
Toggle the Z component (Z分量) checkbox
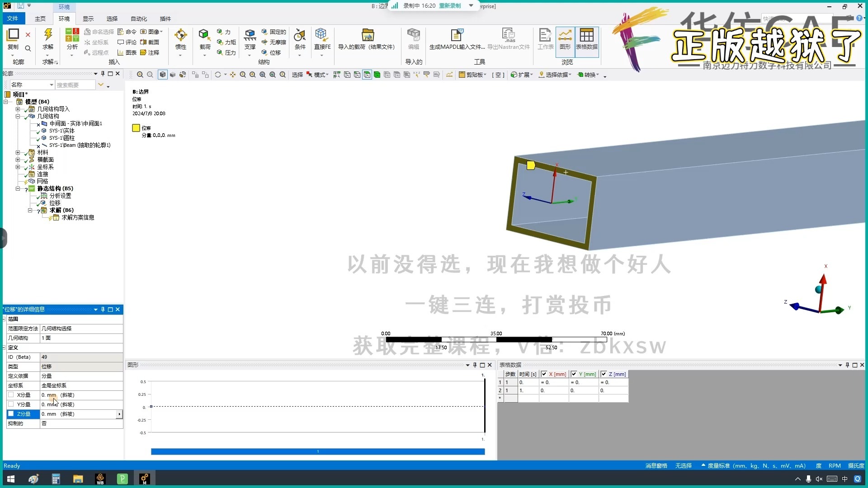point(11,414)
